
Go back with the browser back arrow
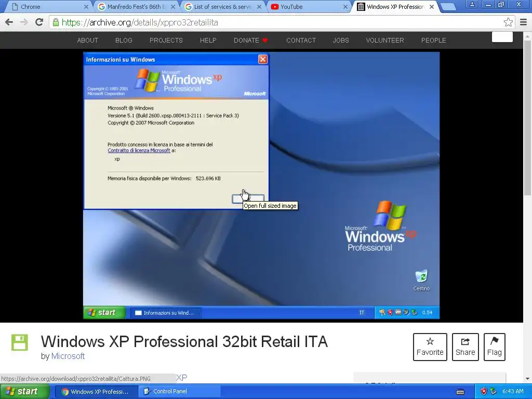pos(9,22)
